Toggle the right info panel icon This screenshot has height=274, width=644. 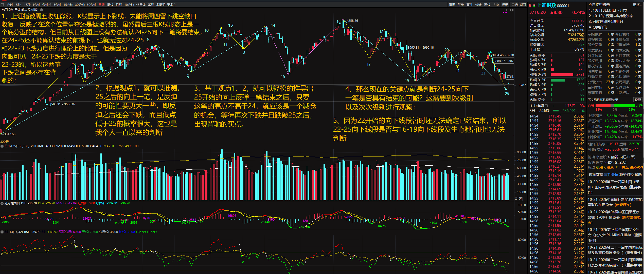[x=512, y=10]
